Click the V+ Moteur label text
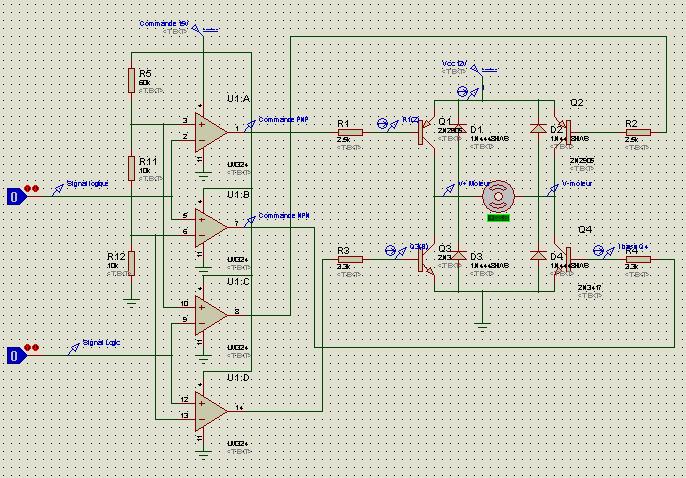 (x=474, y=184)
